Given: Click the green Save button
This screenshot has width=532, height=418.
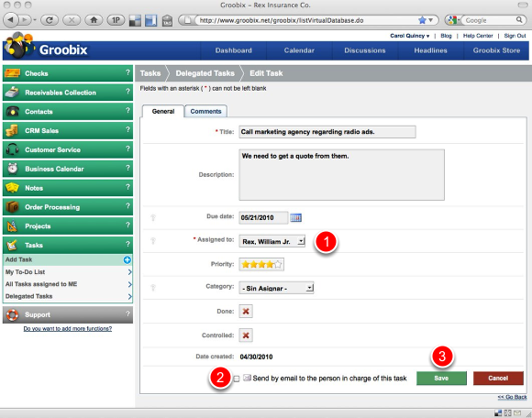Looking at the screenshot, I should click(441, 378).
